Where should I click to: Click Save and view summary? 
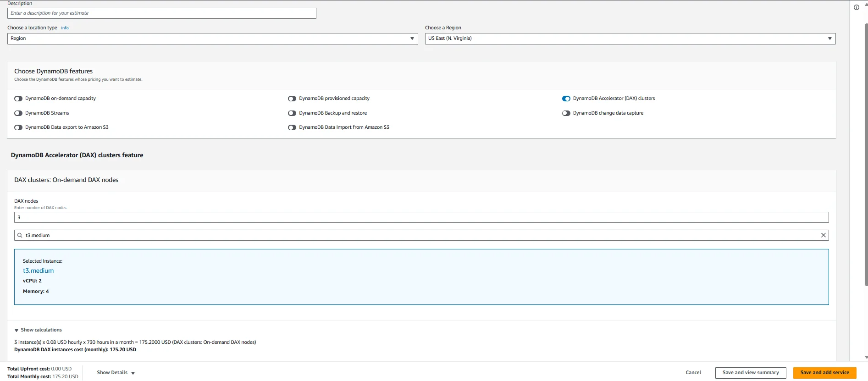pyautogui.click(x=751, y=373)
